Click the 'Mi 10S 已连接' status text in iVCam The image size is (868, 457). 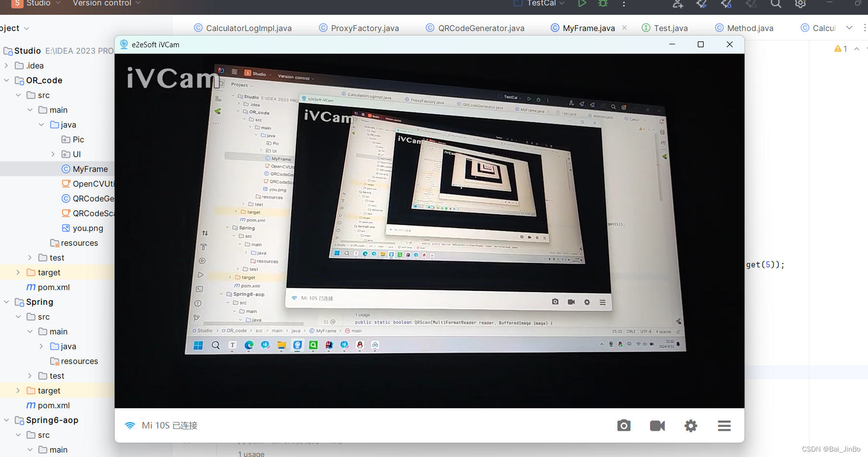point(169,425)
